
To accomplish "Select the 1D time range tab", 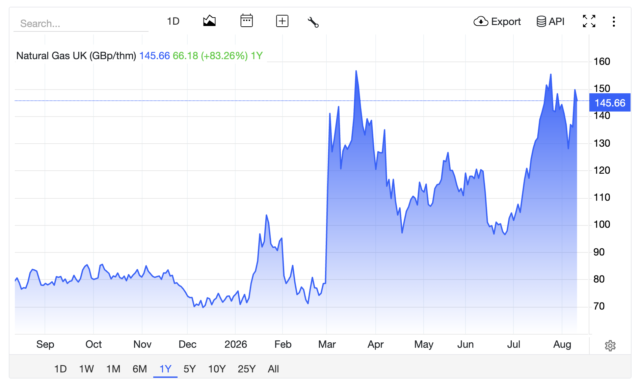I will (x=60, y=369).
